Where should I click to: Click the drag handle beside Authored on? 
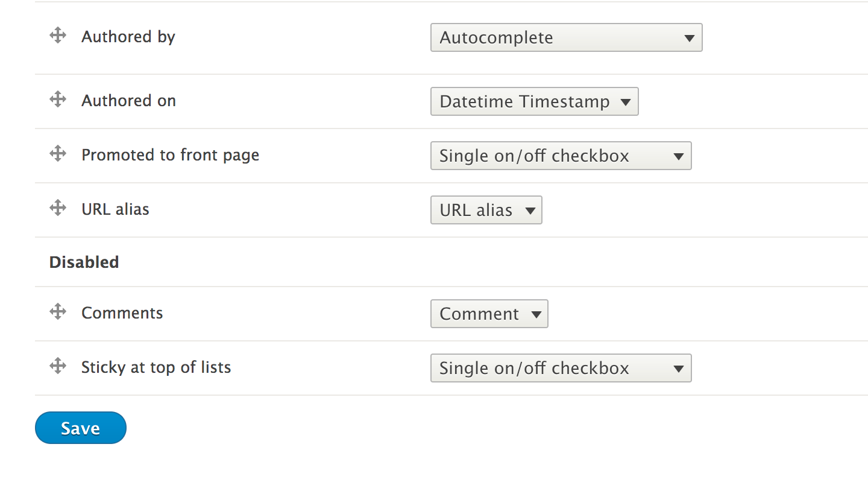tap(58, 100)
